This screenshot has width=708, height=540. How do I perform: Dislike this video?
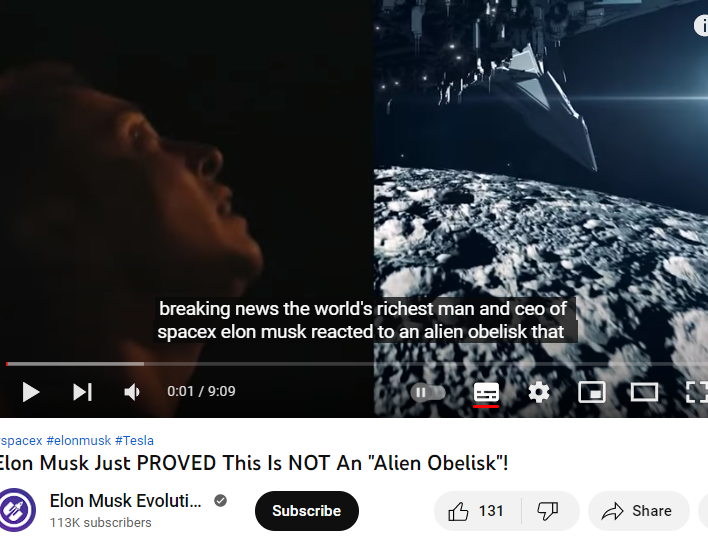click(x=548, y=511)
